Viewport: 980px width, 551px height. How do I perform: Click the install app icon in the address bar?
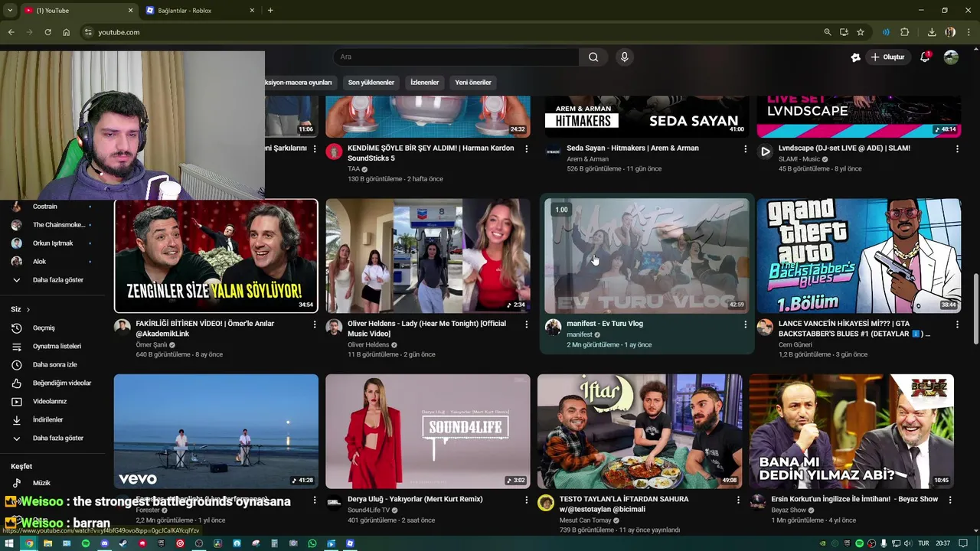pyautogui.click(x=844, y=32)
